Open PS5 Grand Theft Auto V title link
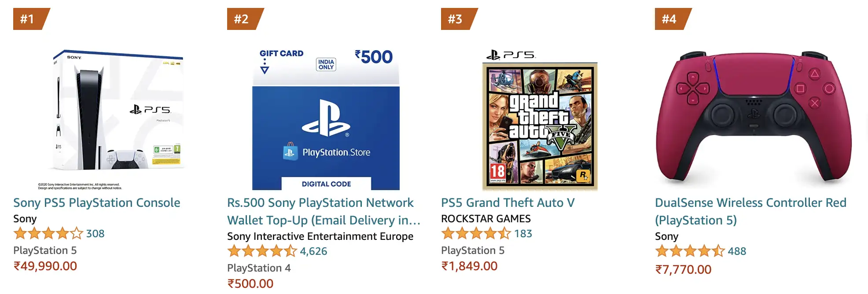This screenshot has height=294, width=868. tap(508, 202)
